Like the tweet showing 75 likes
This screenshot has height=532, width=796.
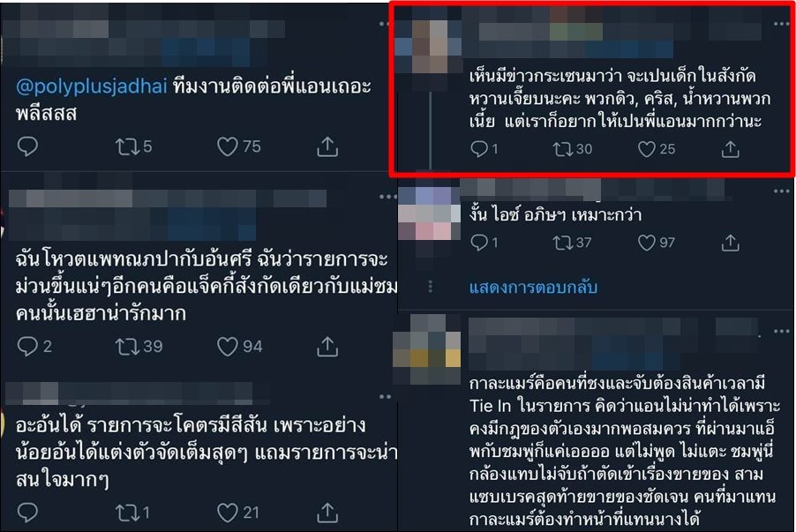pos(228,146)
